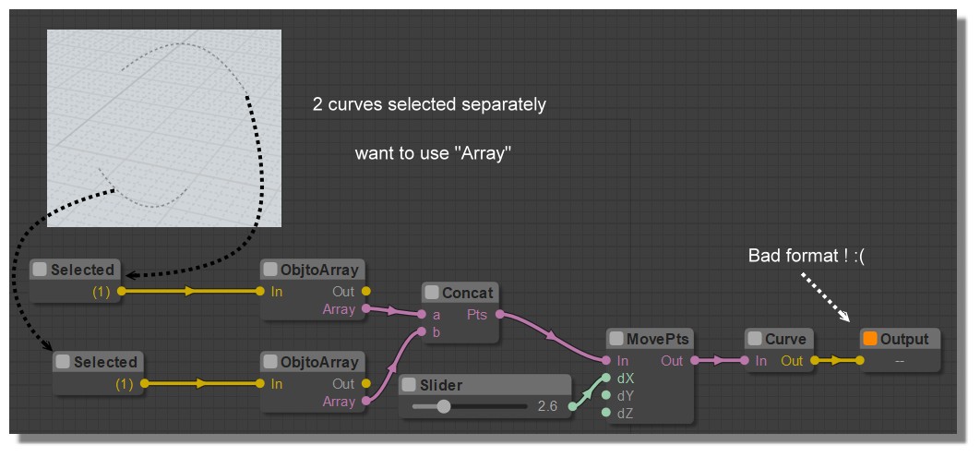980x457 pixels.
Task: Click the "--" value in Output node
Action: [x=900, y=361]
